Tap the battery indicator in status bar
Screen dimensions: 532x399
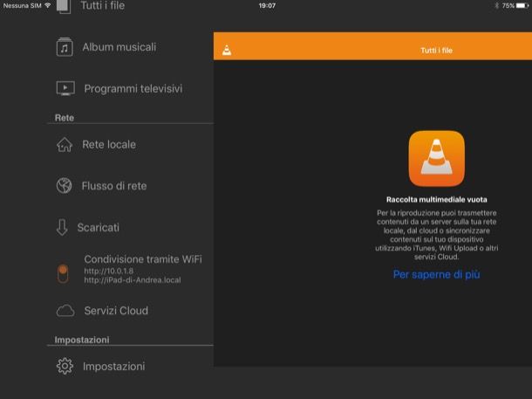coord(522,5)
